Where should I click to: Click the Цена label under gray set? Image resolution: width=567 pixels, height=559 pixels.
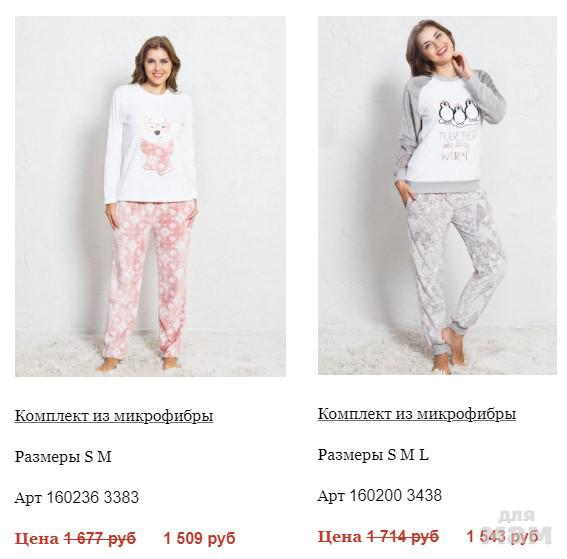pyautogui.click(x=340, y=537)
